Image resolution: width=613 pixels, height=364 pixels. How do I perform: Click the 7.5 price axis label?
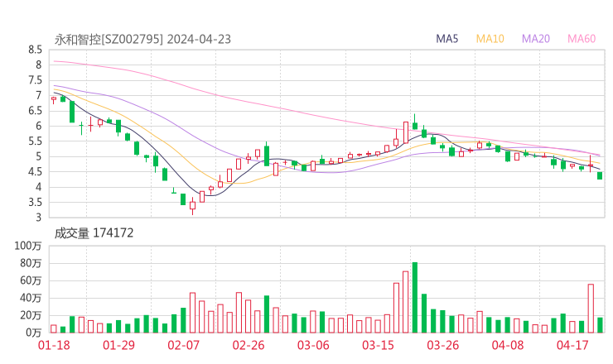(35, 80)
